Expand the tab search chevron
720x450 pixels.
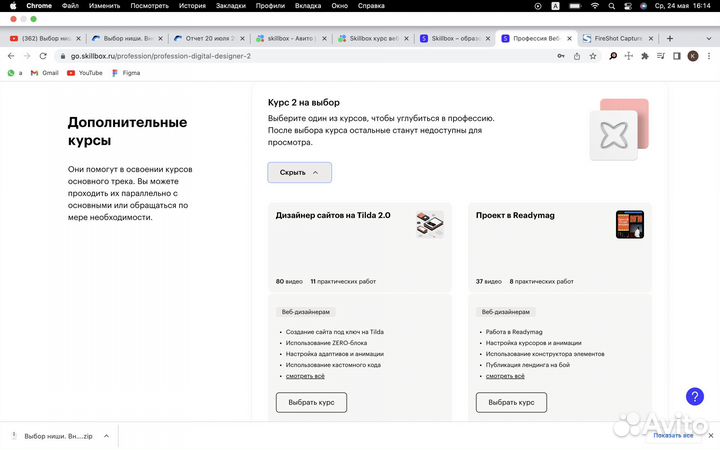(709, 39)
